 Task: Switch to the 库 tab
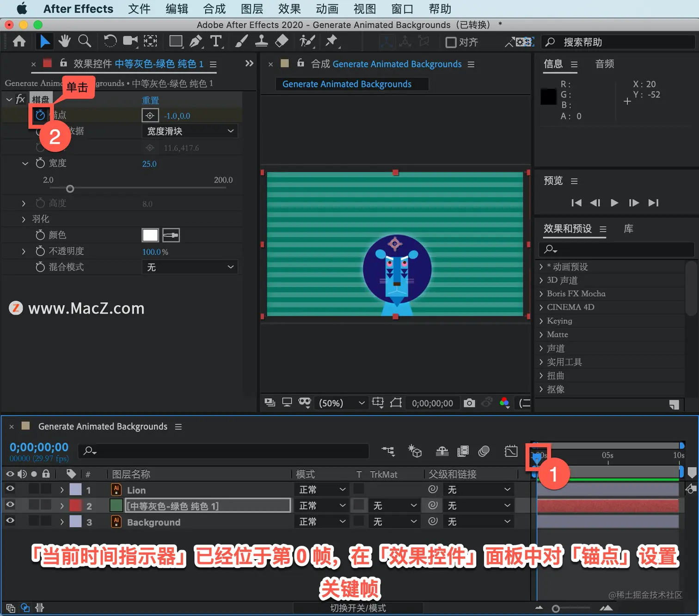coord(628,229)
